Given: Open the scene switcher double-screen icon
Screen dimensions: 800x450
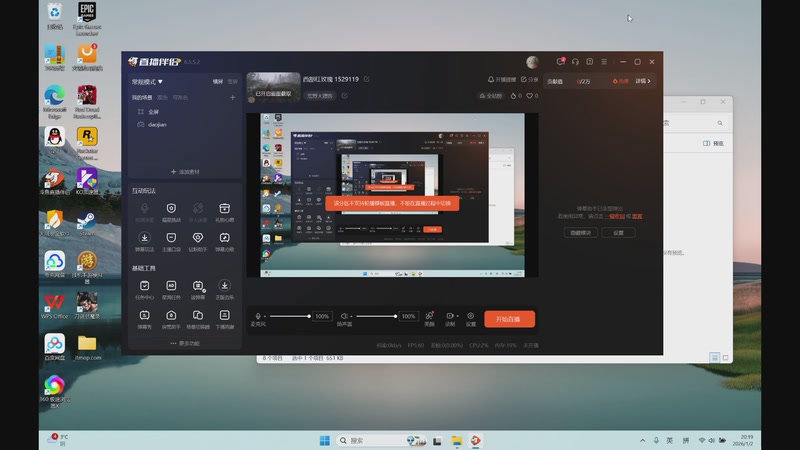Looking at the screenshot, I should click(197, 315).
